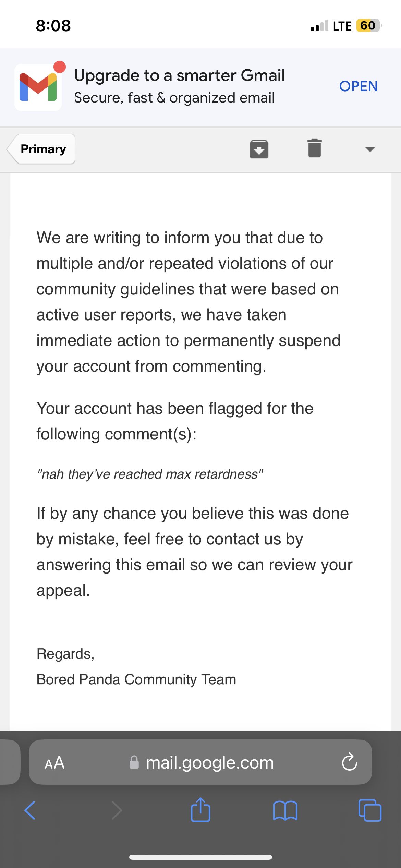Screen dimensions: 401x868
Task: Open the Safari share sheet
Action: tap(200, 810)
